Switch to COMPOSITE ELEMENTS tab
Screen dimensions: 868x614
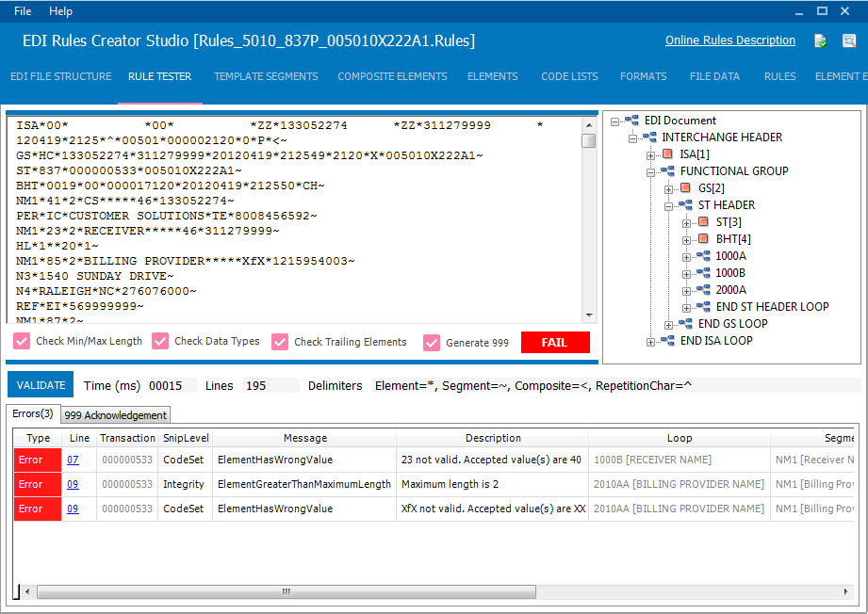coord(392,76)
